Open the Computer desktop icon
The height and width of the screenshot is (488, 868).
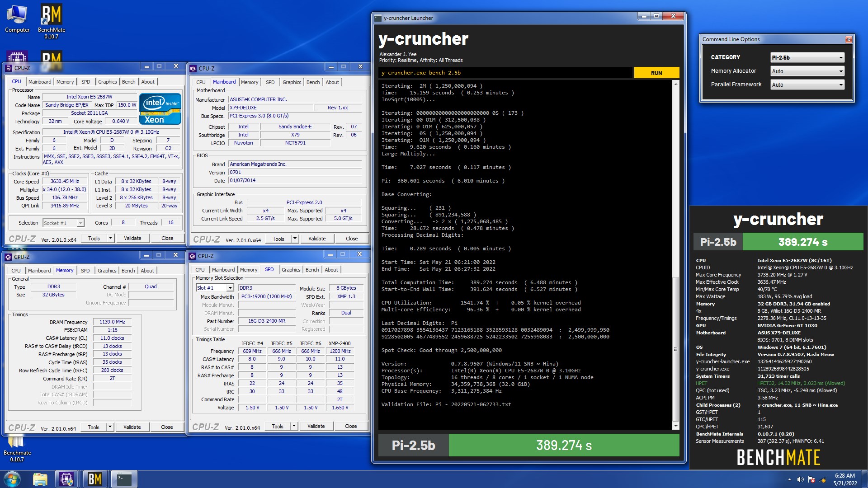(x=17, y=18)
